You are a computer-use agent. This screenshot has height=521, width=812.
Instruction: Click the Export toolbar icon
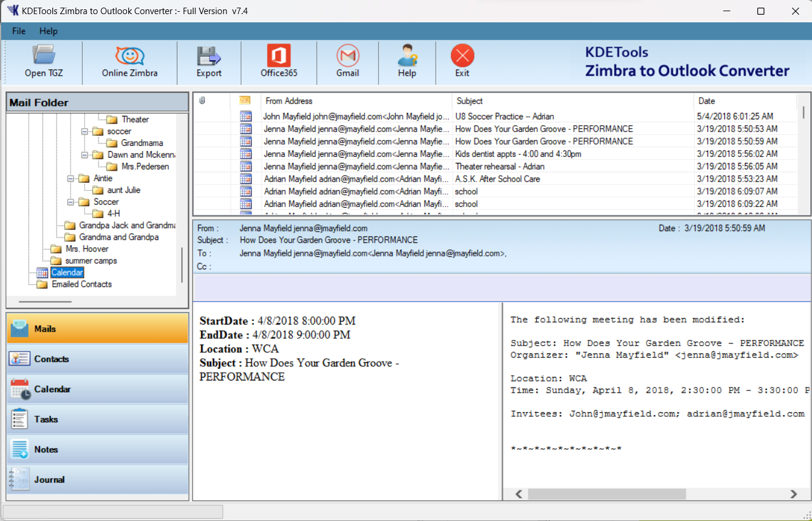click(x=209, y=55)
